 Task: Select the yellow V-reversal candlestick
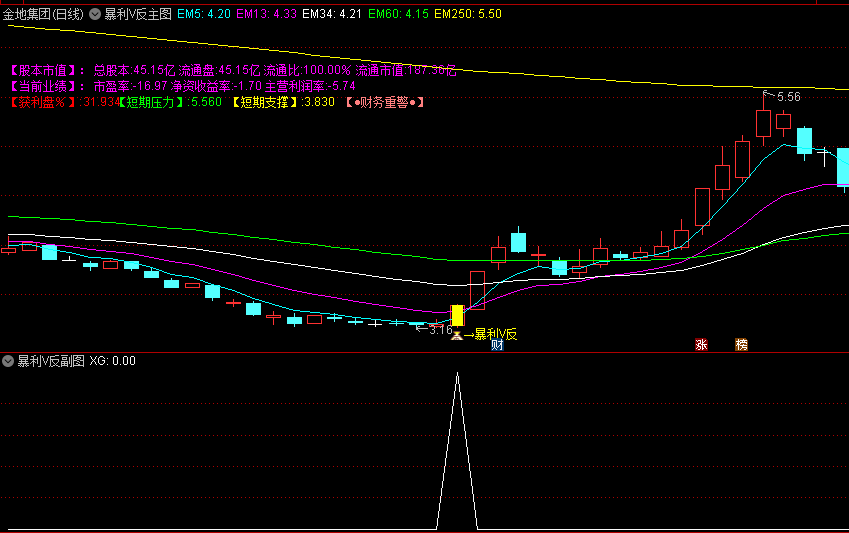coord(458,316)
